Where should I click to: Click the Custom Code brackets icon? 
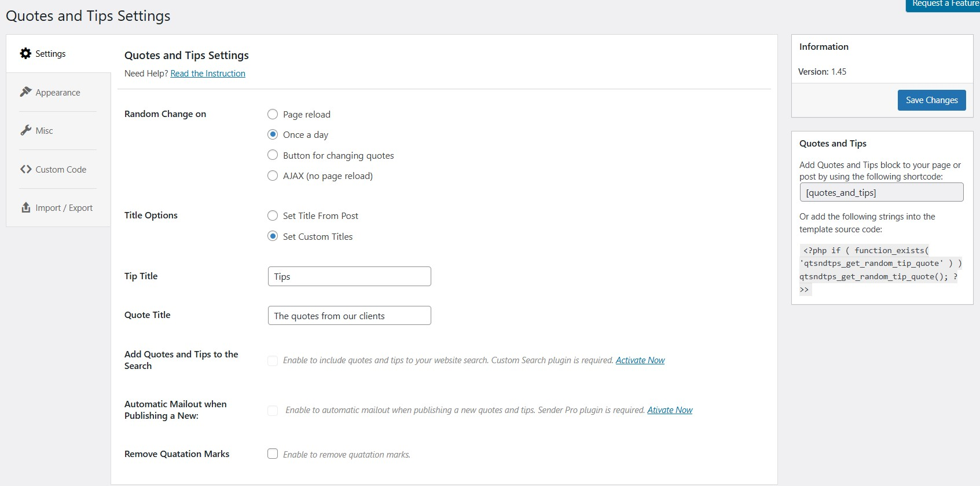[25, 169]
